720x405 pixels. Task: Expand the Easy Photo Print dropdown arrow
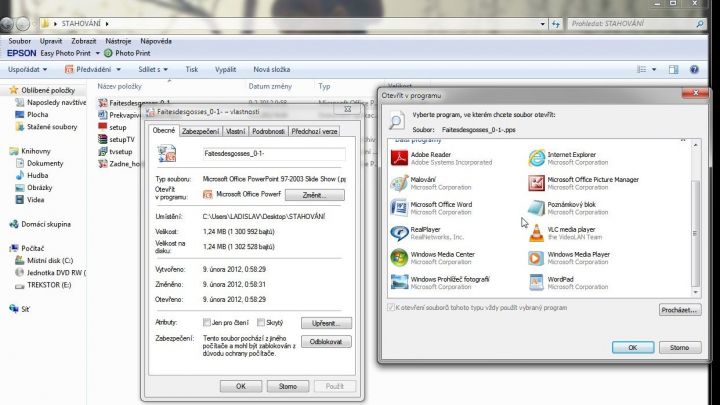97,54
